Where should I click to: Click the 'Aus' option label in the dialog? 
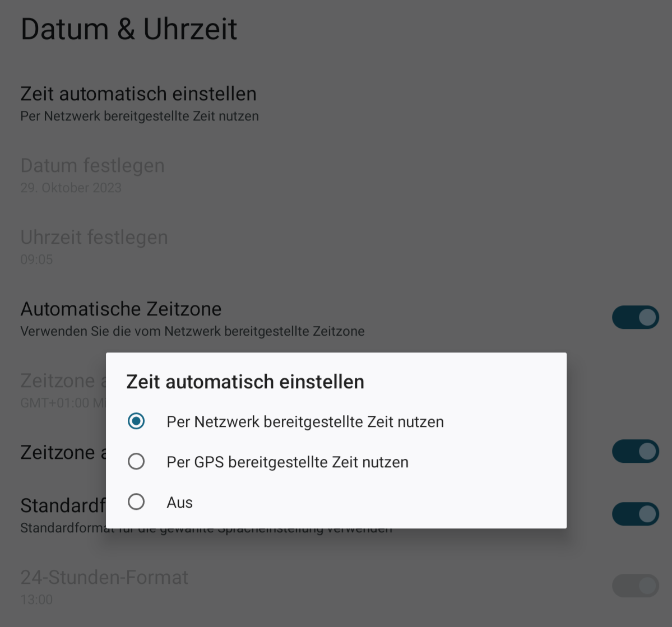click(x=179, y=502)
